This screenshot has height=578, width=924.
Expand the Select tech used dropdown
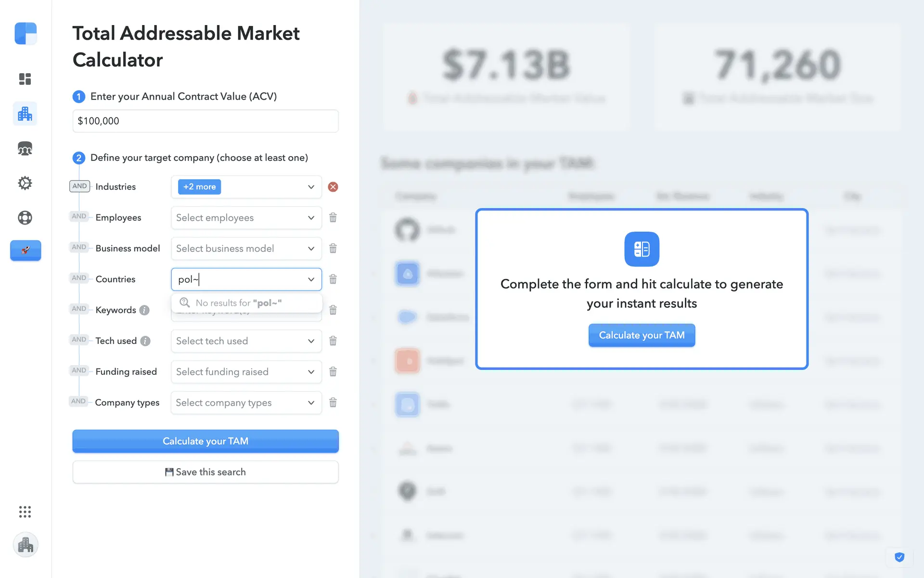coord(246,341)
